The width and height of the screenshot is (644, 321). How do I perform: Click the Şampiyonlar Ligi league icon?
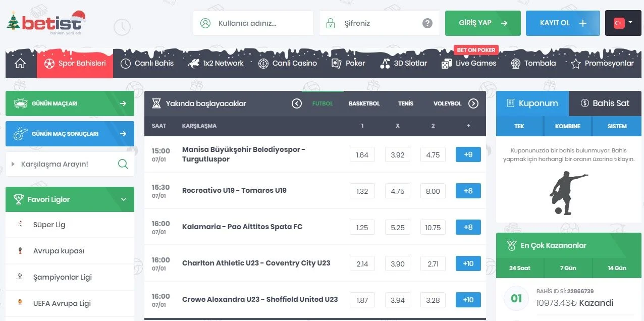click(x=20, y=277)
